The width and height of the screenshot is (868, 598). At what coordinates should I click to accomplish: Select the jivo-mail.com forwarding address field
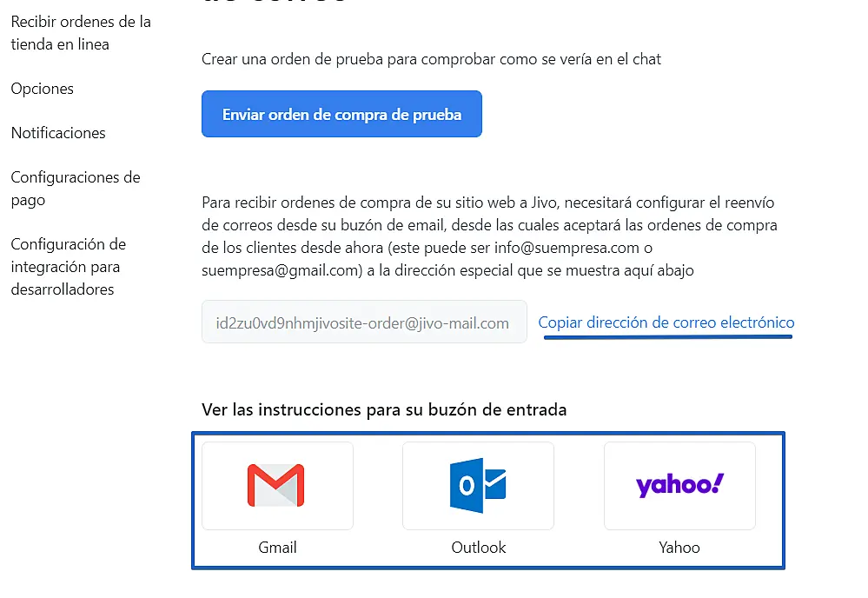(363, 322)
